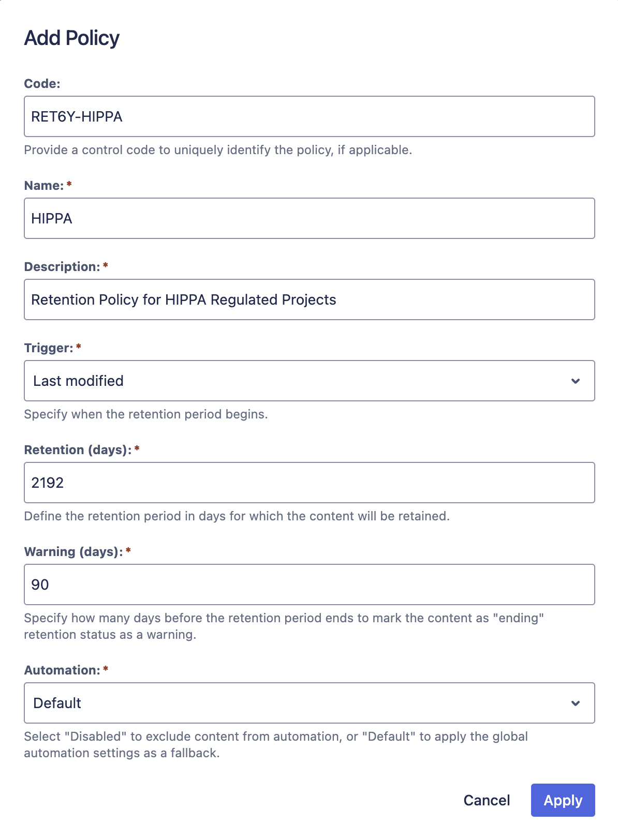Click the Description input field
The width and height of the screenshot is (618, 840).
point(309,299)
